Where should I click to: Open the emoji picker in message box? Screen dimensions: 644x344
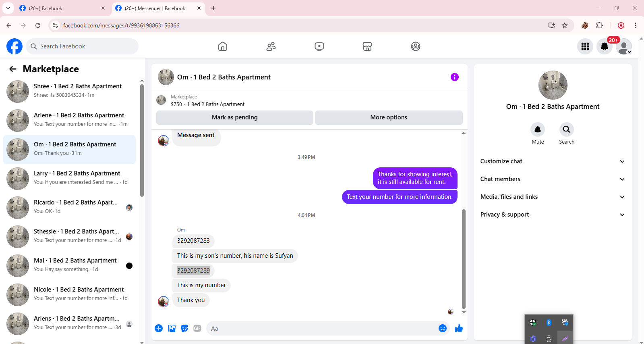click(443, 328)
